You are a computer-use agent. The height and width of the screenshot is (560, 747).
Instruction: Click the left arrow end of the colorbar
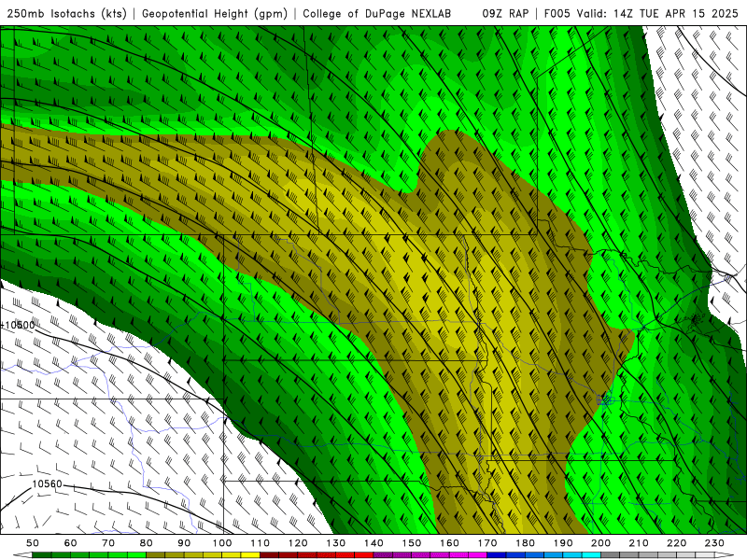[x=22, y=554]
